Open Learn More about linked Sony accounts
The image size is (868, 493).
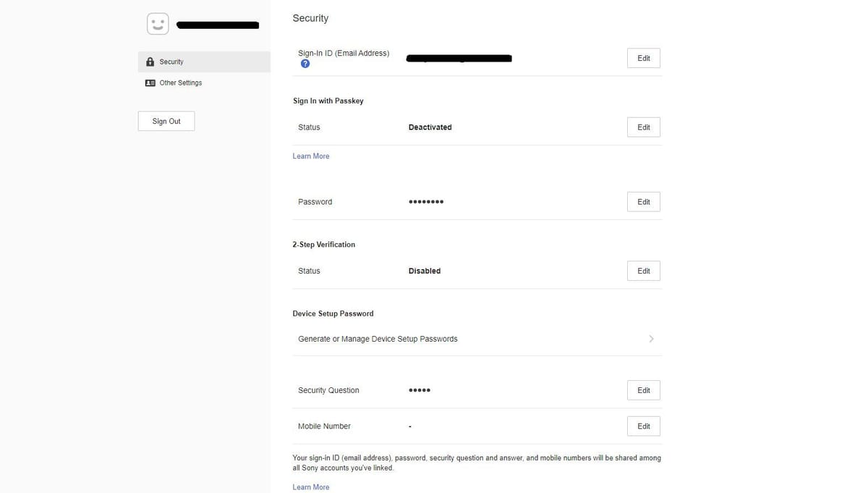[x=310, y=486]
